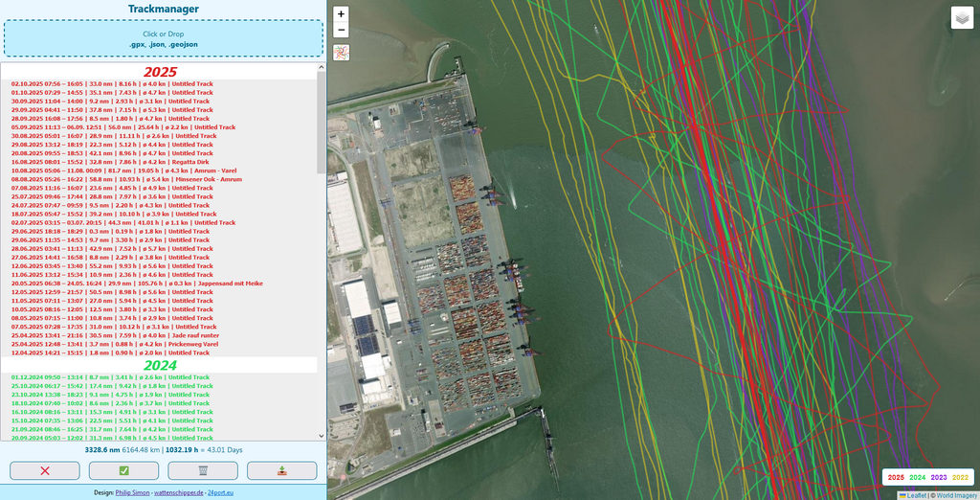Select the Amrum - Varel track
Viewport: 980px width, 500px height.
160,170
